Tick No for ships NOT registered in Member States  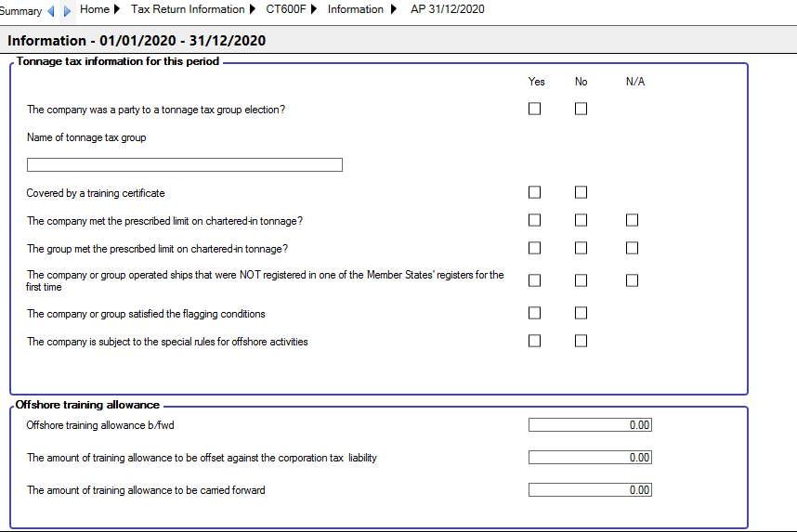[x=581, y=280]
